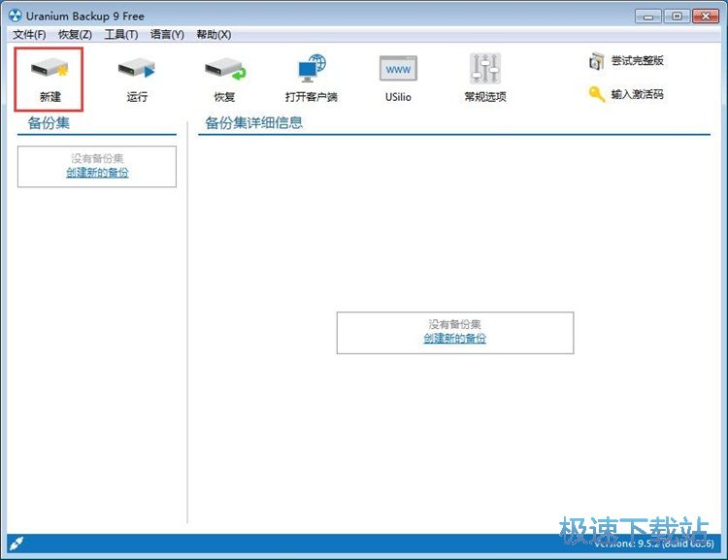Open the 语言(Y) menu

[x=167, y=34]
